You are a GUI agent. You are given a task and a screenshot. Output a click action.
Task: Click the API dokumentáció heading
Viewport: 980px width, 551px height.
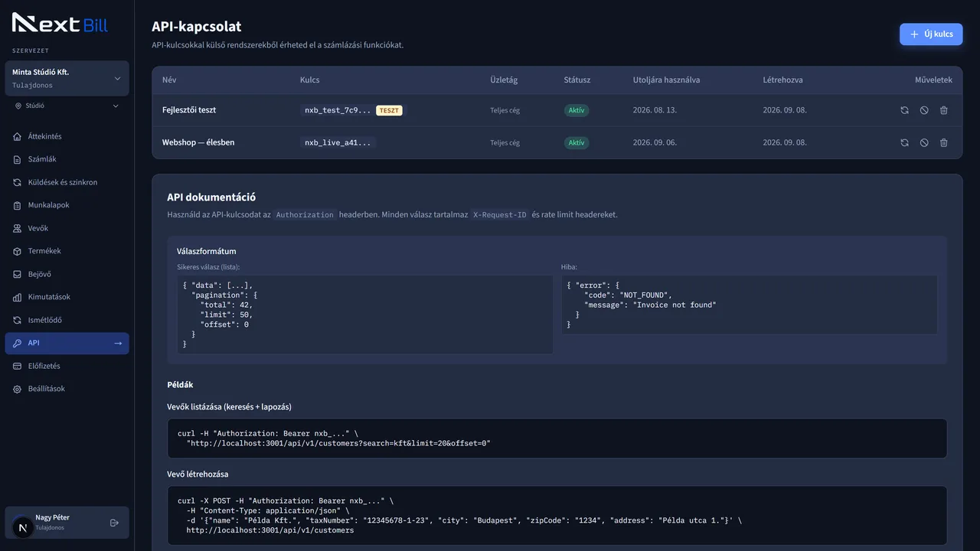211,197
